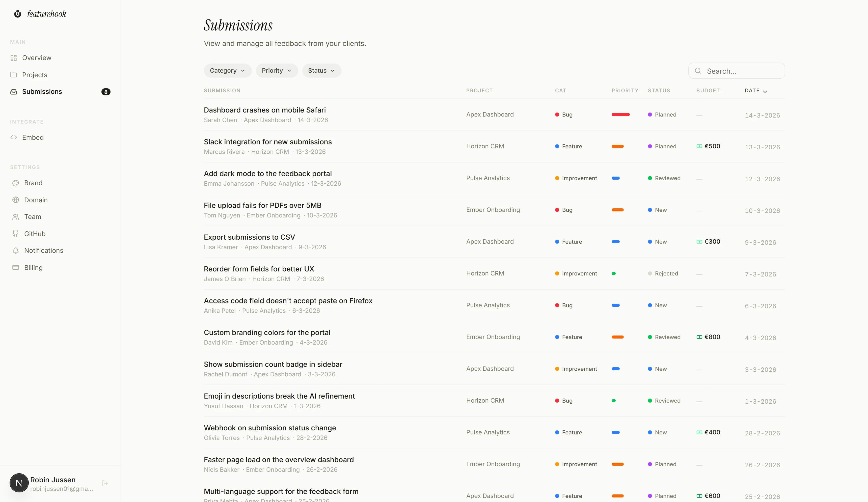This screenshot has width=868, height=502.
Task: Select Team in the sidebar
Action: click(x=32, y=217)
